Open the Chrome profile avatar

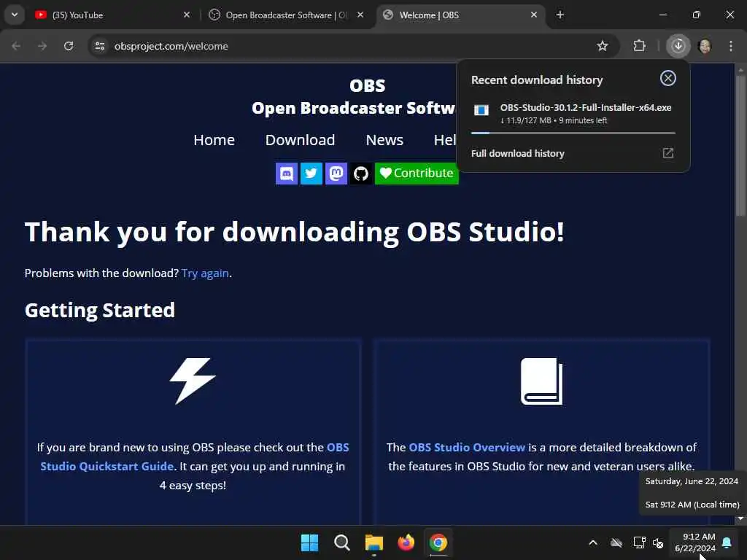[704, 46]
